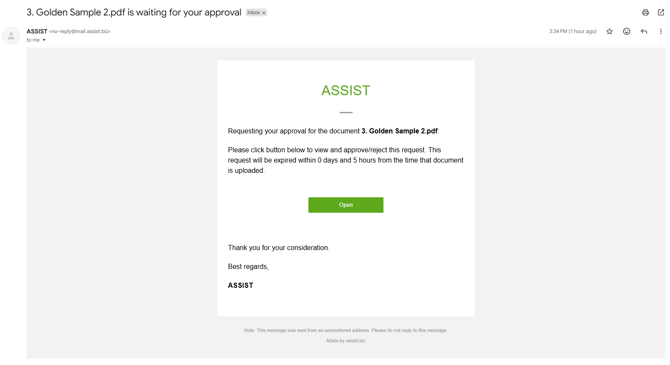Remove the Inbox label with its x
Screen dimensions: 670x365
pyautogui.click(x=264, y=13)
